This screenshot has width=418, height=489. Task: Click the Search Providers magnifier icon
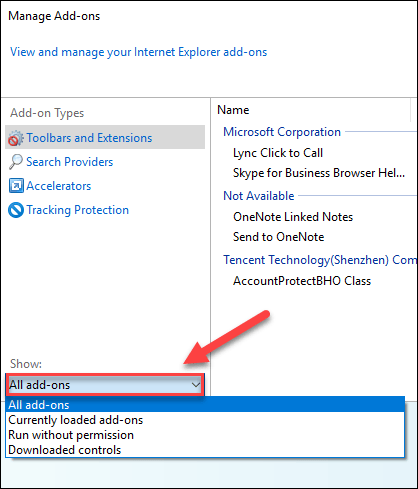click(16, 162)
